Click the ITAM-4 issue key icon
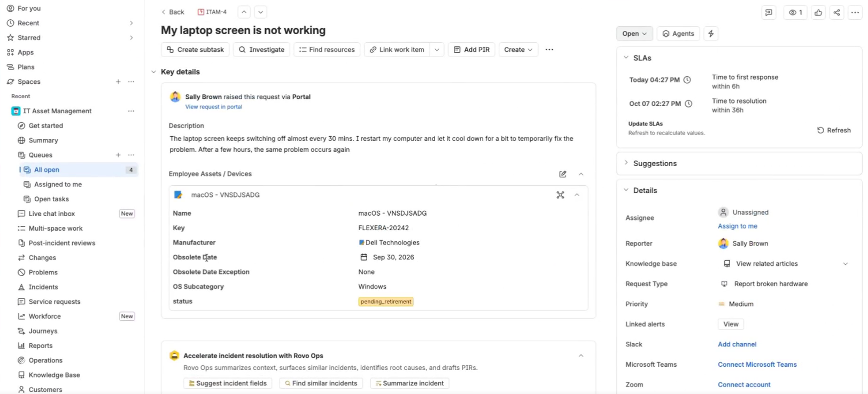 pos(201,12)
